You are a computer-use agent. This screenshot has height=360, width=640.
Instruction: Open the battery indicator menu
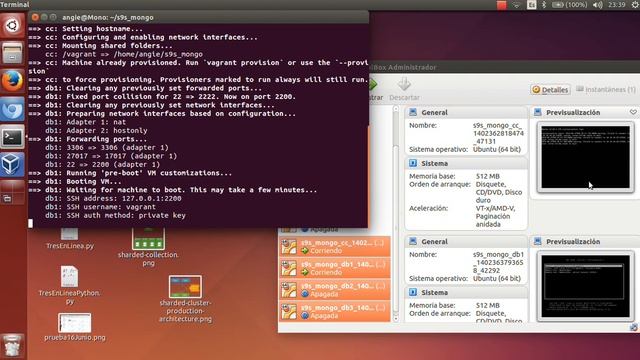(x=569, y=5)
